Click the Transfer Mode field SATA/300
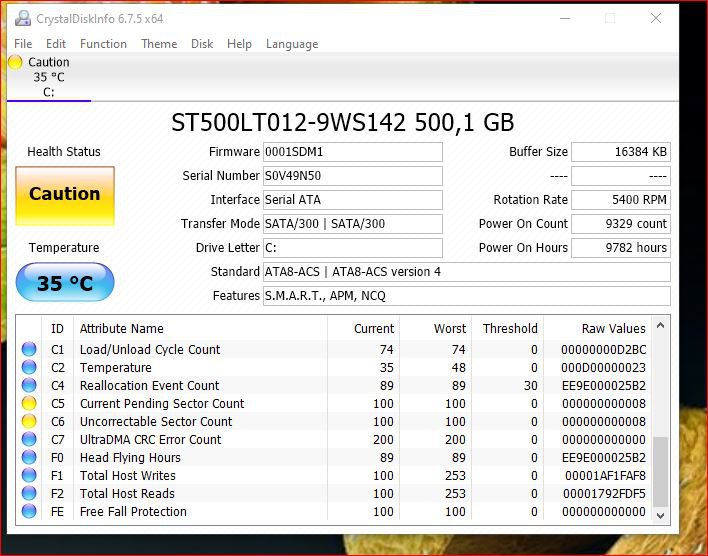 (x=353, y=224)
